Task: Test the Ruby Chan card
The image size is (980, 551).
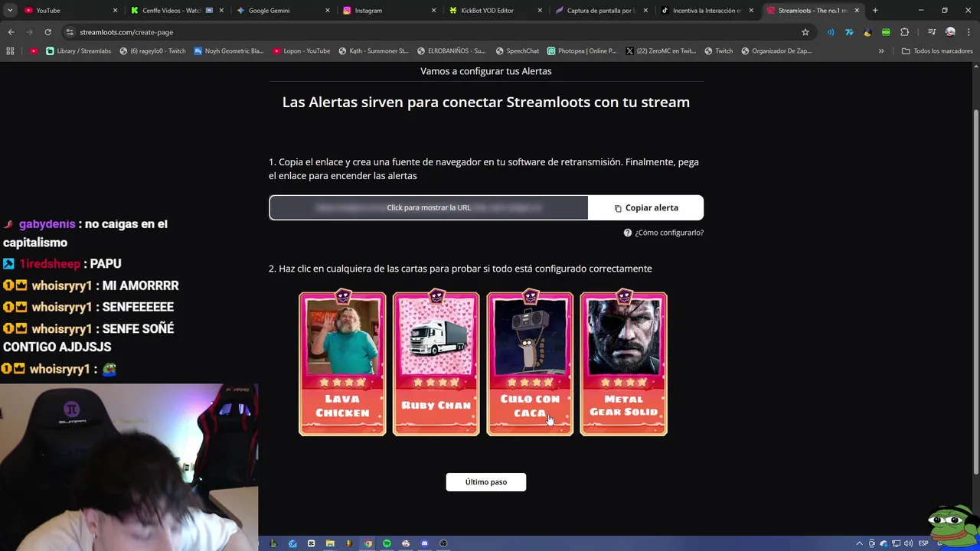Action: 436,364
